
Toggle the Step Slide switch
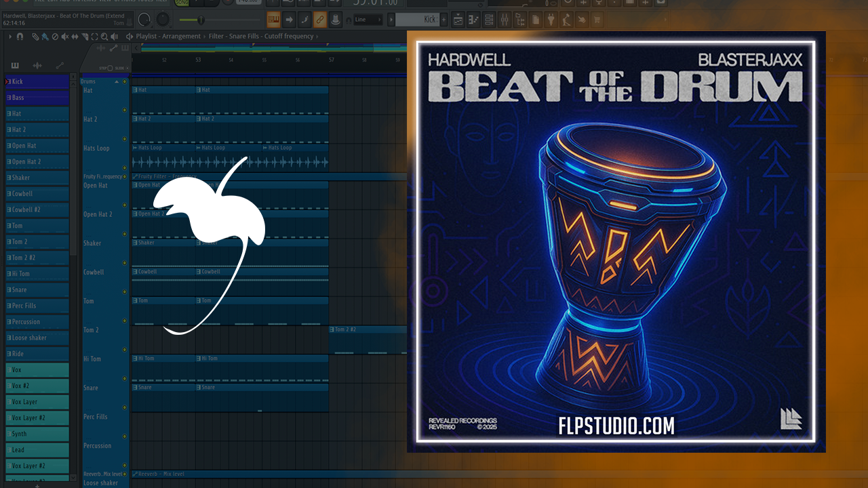tap(110, 68)
